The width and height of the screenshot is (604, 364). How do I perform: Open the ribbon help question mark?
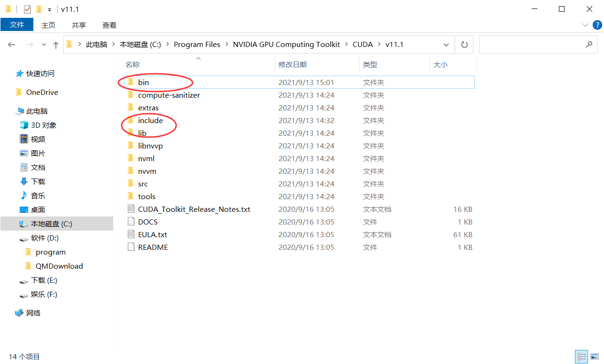click(597, 25)
